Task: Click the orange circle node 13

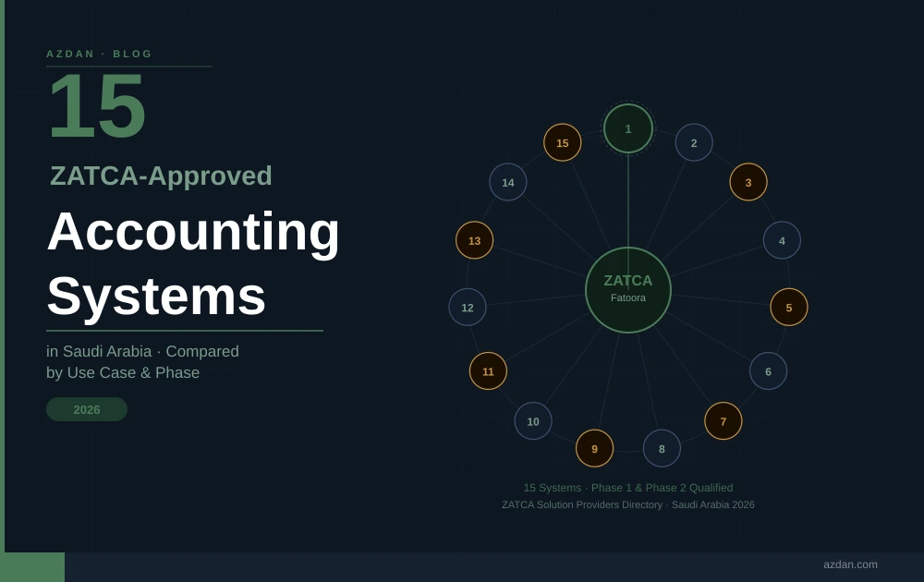Action: pos(474,240)
